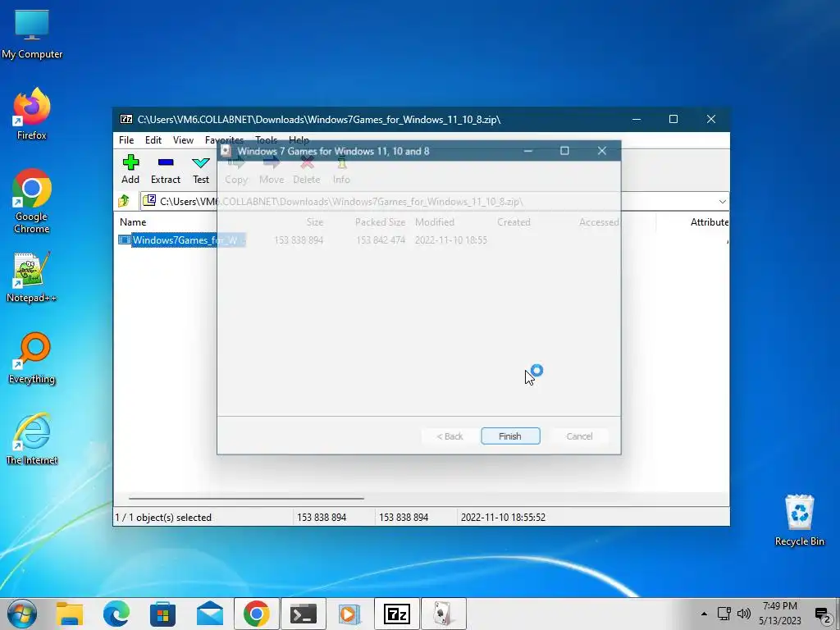Screen dimensions: 840x630
Task: Click the network tray icon
Action: click(724, 614)
